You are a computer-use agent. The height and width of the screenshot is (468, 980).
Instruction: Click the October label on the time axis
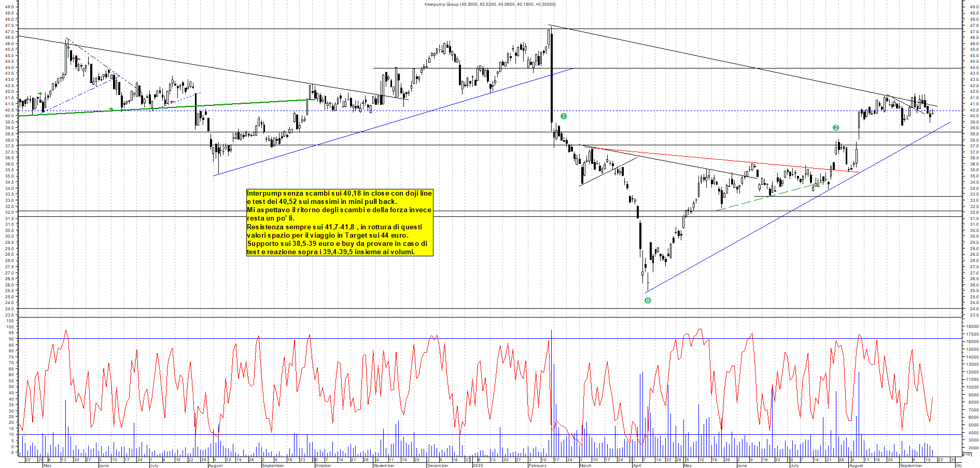(x=323, y=465)
